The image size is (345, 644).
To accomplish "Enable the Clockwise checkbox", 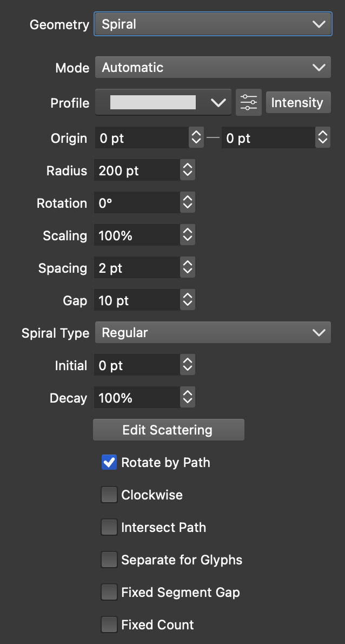I will point(109,495).
